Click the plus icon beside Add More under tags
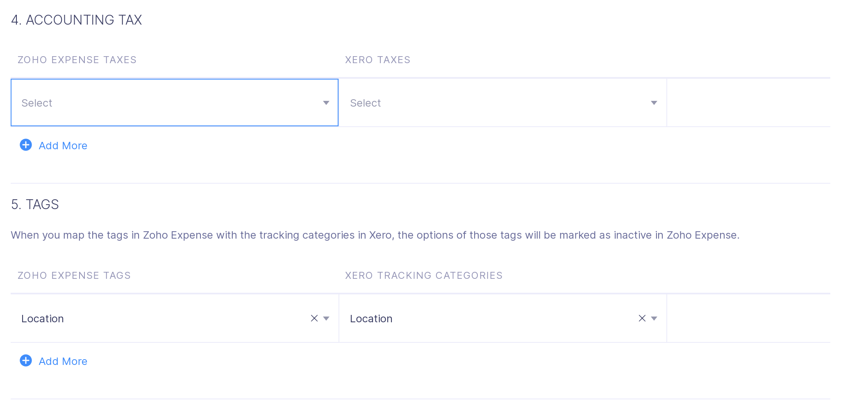The height and width of the screenshot is (401, 868). point(25,361)
